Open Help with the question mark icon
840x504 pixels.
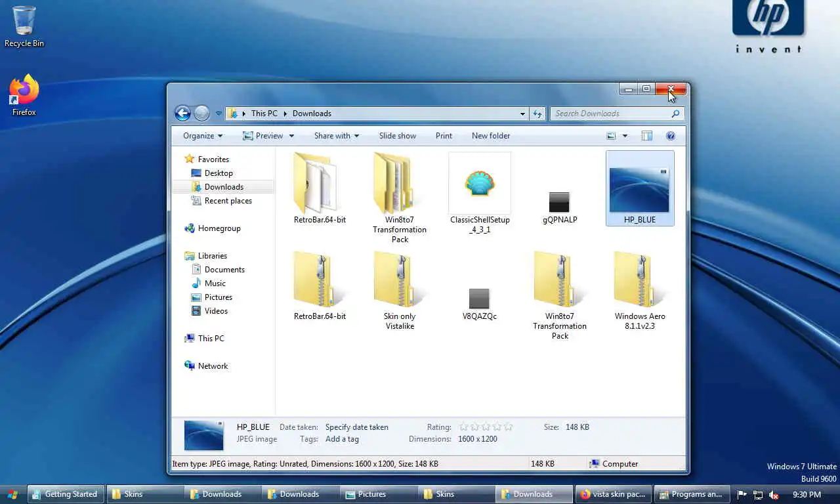pos(671,136)
